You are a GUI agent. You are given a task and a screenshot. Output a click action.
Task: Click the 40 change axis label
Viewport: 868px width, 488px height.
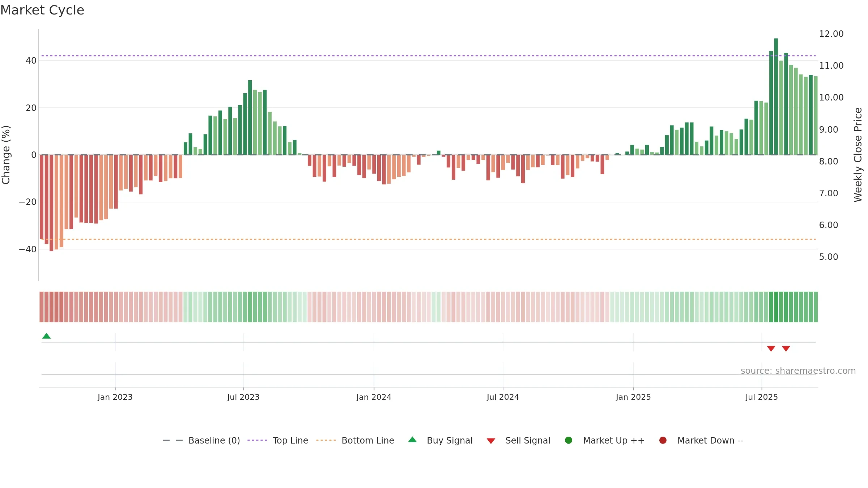coord(31,61)
